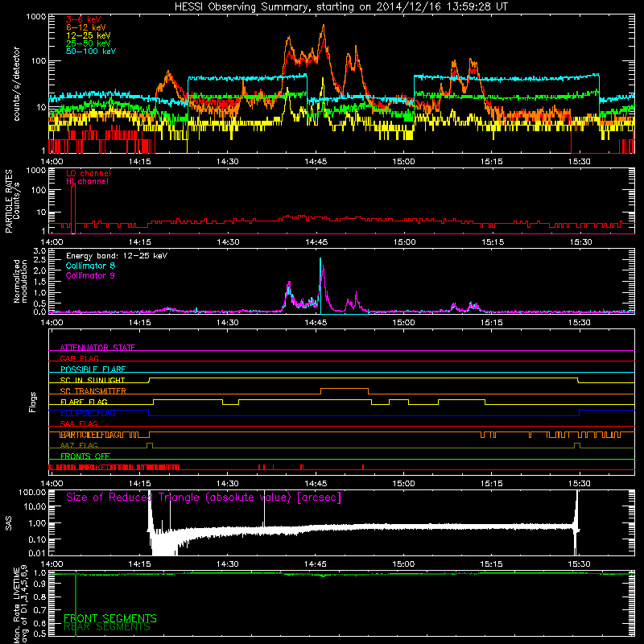644x644 pixels.
Task: Click the Normalized modulation axis label
Action: point(21,281)
